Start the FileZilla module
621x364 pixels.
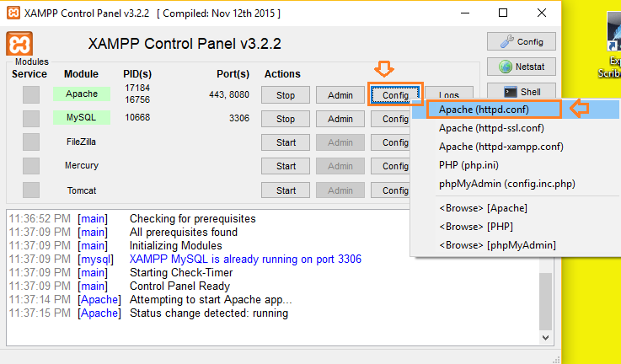point(285,142)
